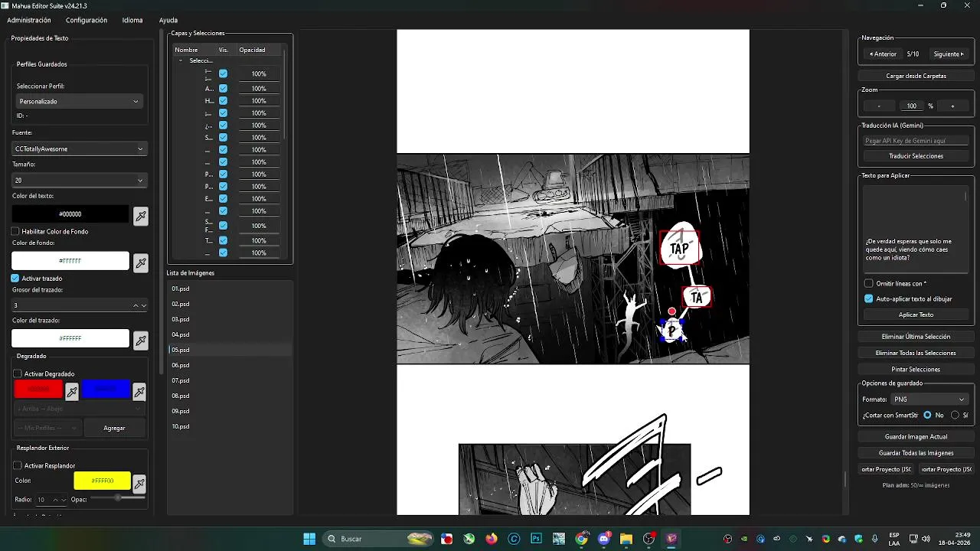Open the Administración menu

29,20
